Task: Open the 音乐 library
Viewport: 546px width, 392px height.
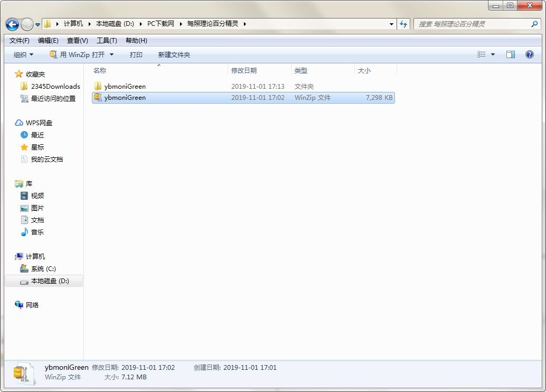Action: point(32,232)
